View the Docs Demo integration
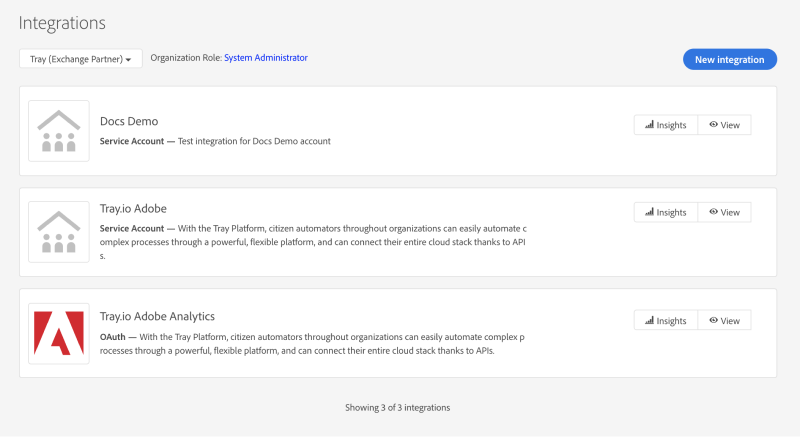Screen dimensions: 800x437 coord(724,125)
